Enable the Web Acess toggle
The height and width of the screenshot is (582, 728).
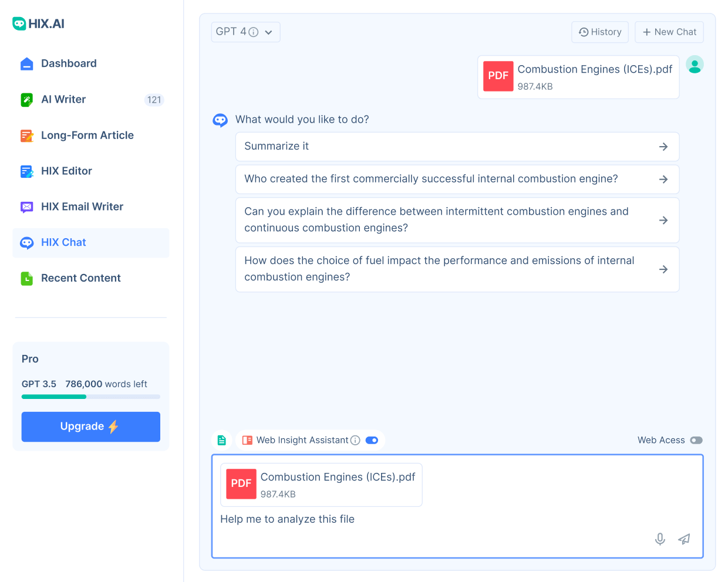696,440
